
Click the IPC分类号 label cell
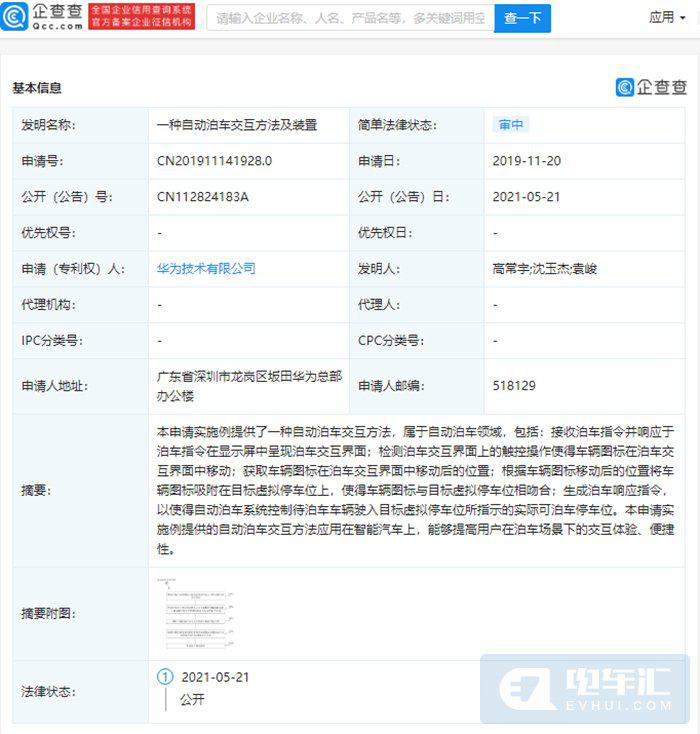(x=81, y=341)
